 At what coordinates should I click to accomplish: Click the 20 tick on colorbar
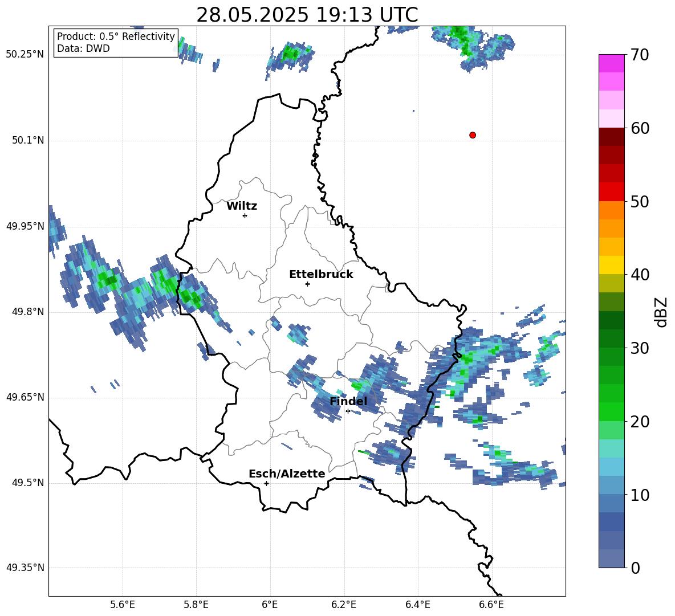(x=639, y=422)
